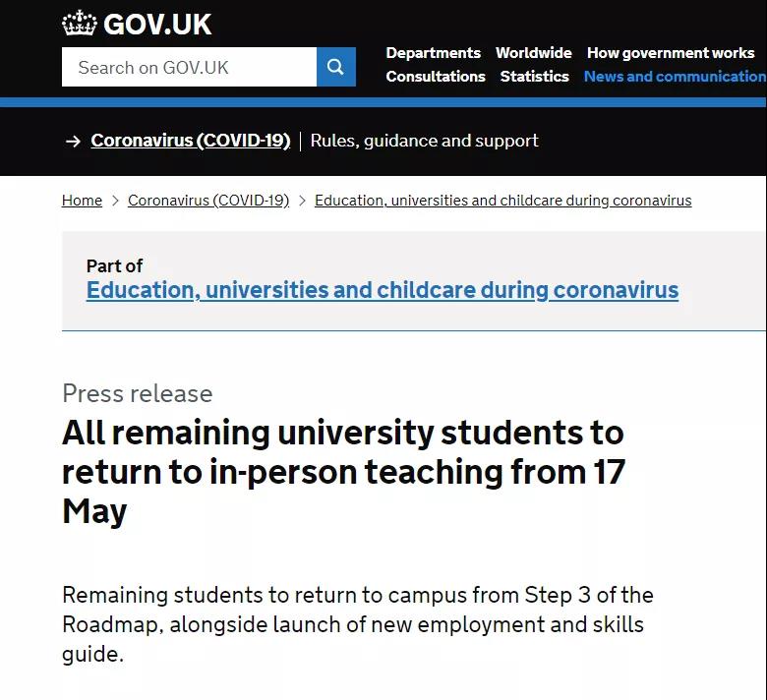Screen dimensions: 767x700
Task: Select How government works in header
Action: point(671,53)
